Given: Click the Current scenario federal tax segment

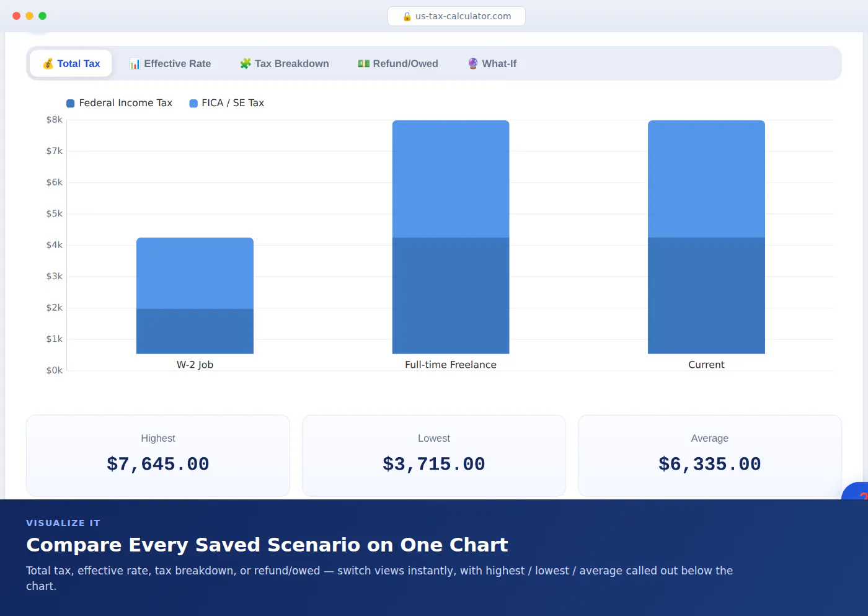Looking at the screenshot, I should point(706,296).
